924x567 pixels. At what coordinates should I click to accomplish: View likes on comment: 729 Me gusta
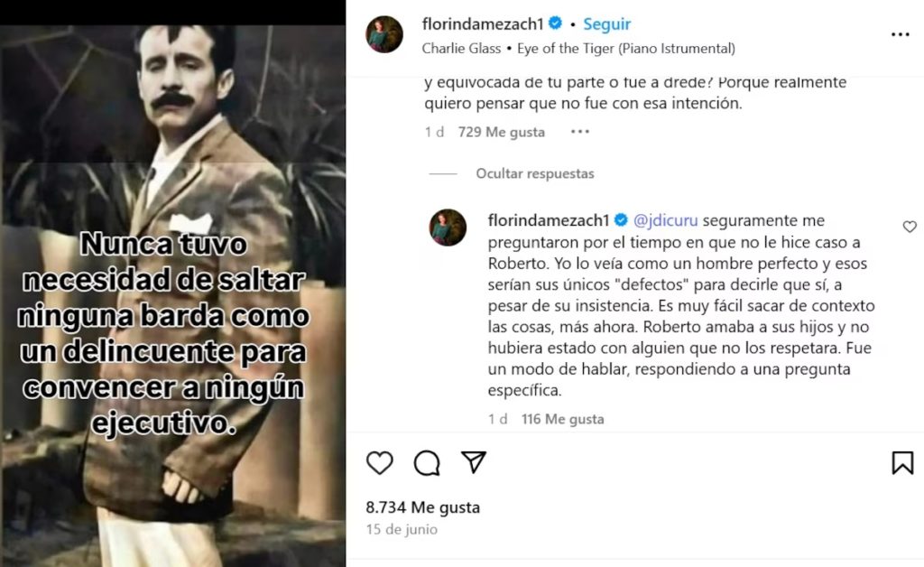501,132
